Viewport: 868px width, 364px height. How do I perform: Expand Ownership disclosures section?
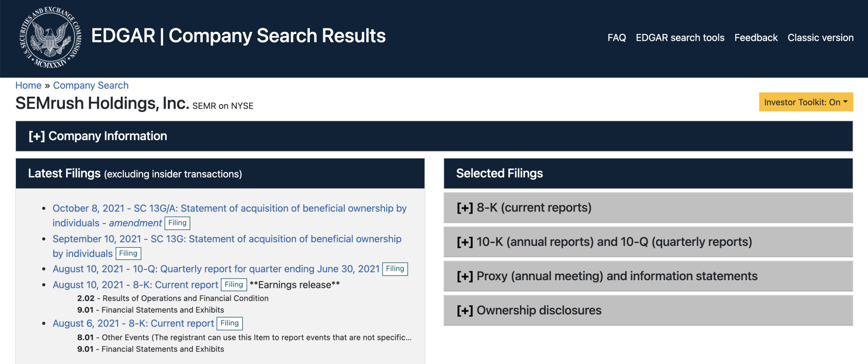648,310
